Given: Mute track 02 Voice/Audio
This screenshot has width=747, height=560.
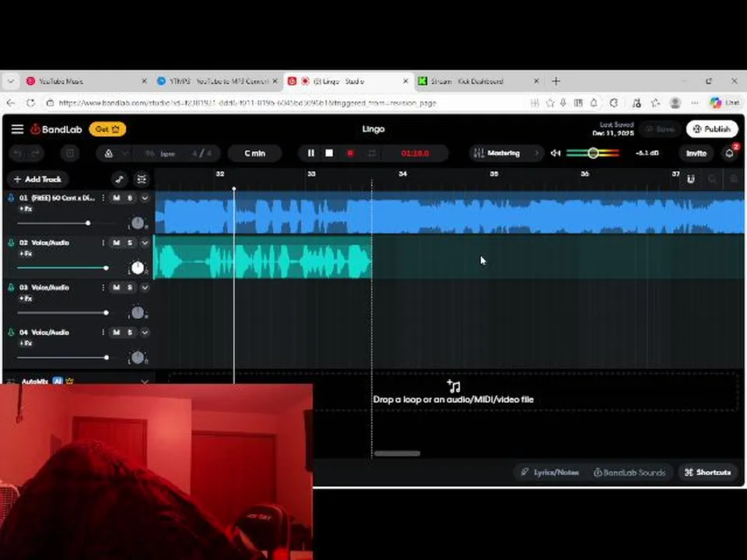Looking at the screenshot, I should 116,243.
